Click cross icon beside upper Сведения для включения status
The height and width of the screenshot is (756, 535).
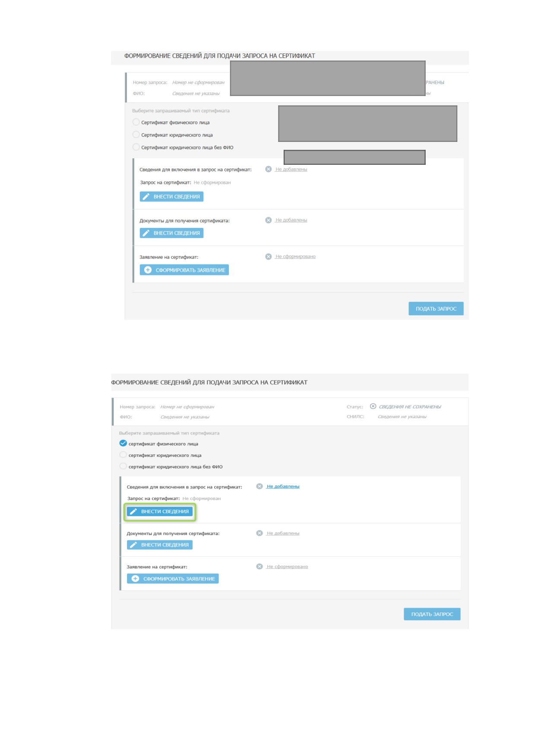click(x=269, y=169)
